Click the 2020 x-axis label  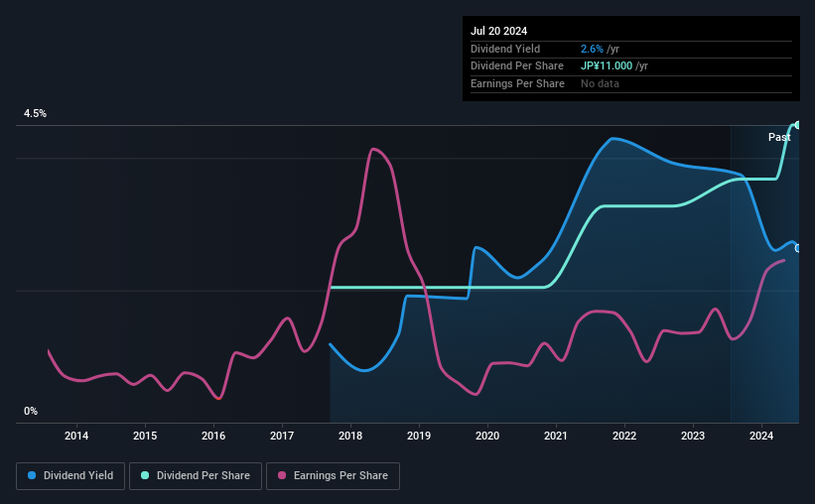click(x=487, y=436)
